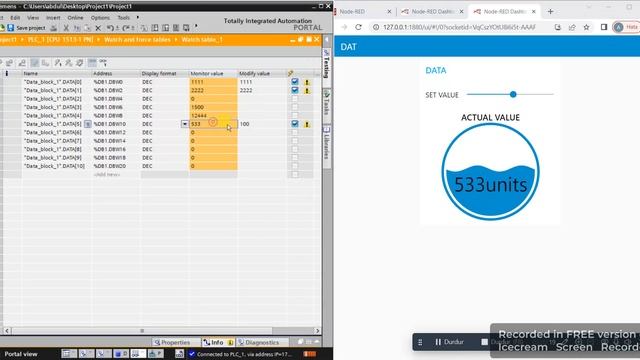Click Watch and force tables breadcrumb
Viewport: 640px width, 360px height.
click(x=137, y=40)
